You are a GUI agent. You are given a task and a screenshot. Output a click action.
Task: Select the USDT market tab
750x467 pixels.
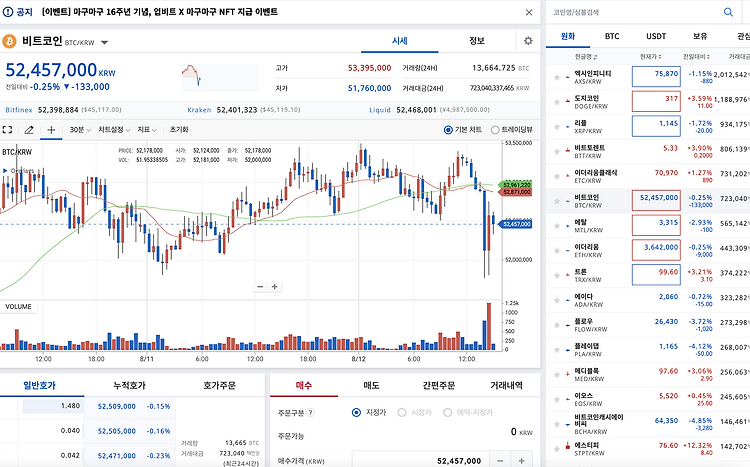click(x=656, y=36)
